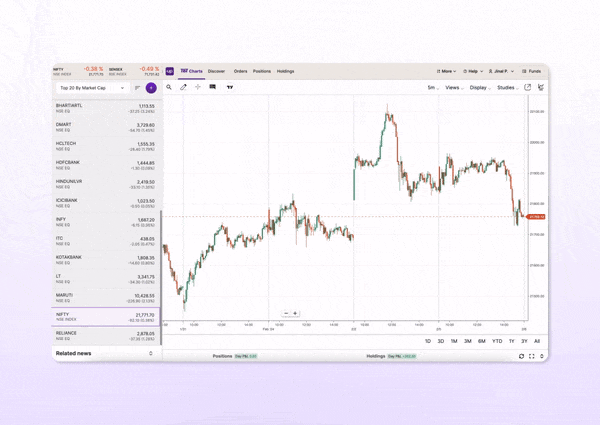Open the Top 20 By Market Cap dropdown
Viewport: 600px width, 425px height.
90,88
